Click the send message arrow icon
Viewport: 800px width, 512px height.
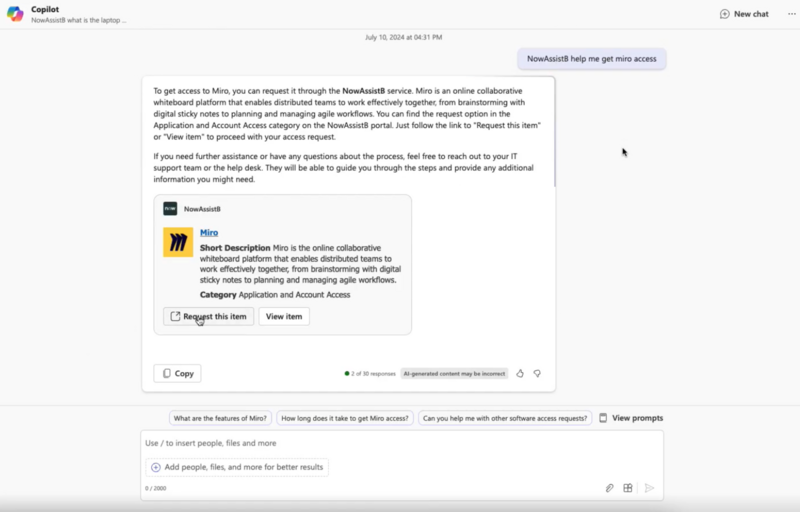[x=649, y=488]
